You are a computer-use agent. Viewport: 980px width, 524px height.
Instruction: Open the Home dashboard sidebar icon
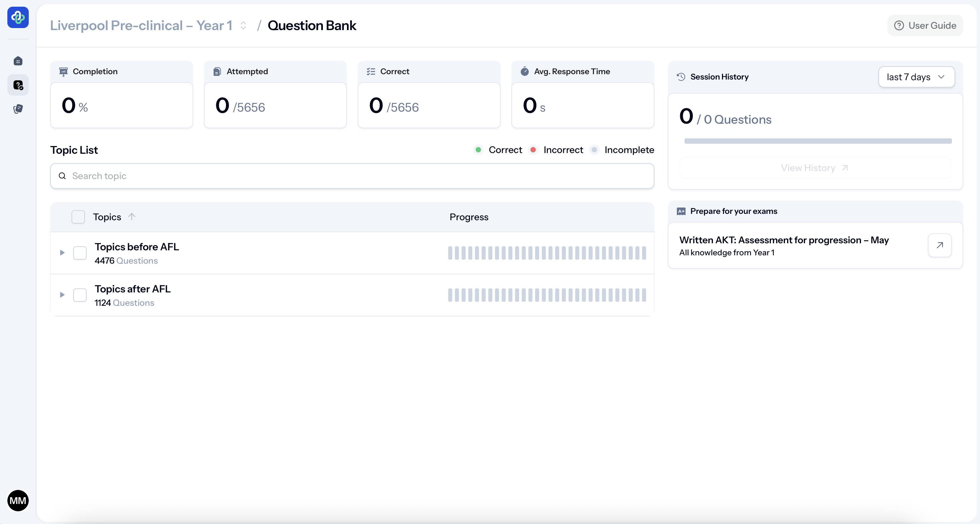coord(18,61)
